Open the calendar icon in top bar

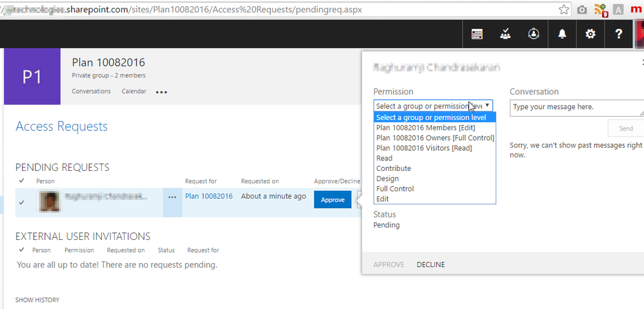[477, 34]
